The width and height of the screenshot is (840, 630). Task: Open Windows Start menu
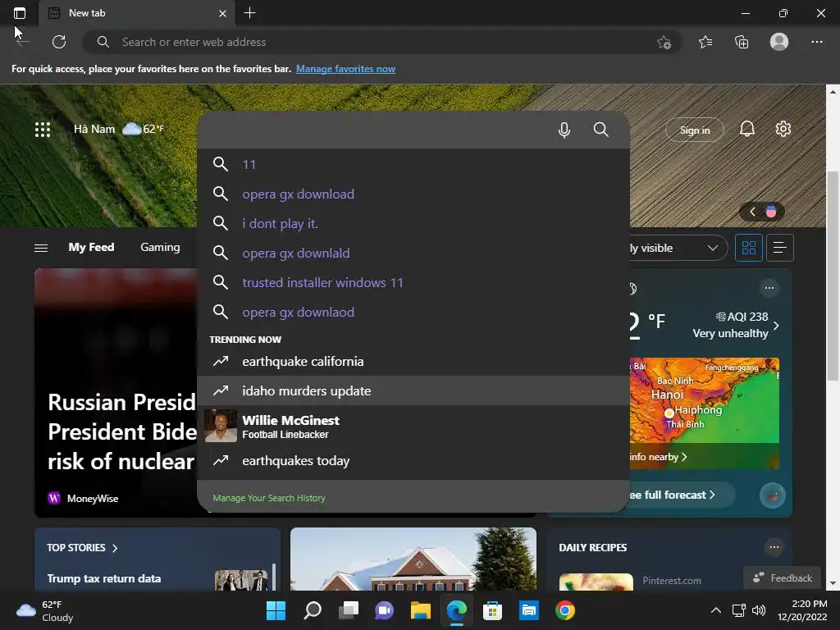pyautogui.click(x=276, y=610)
